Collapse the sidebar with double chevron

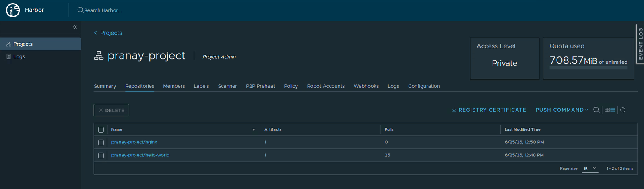75,27
